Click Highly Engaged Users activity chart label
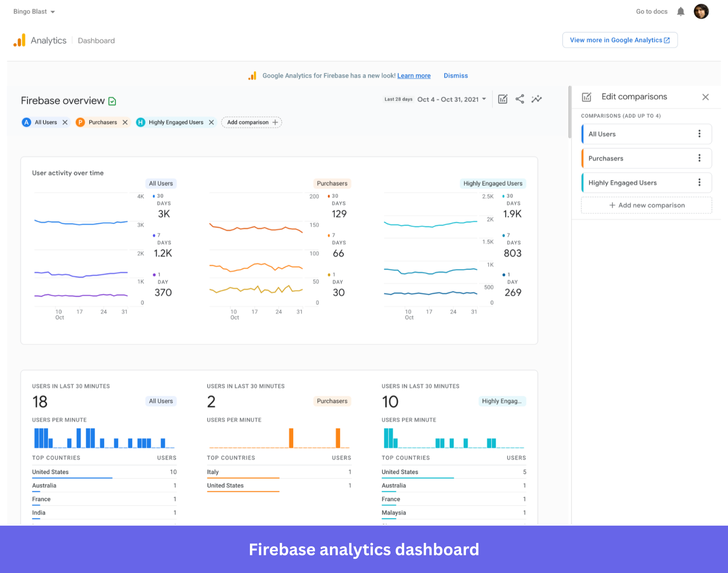The height and width of the screenshot is (573, 728). click(493, 183)
